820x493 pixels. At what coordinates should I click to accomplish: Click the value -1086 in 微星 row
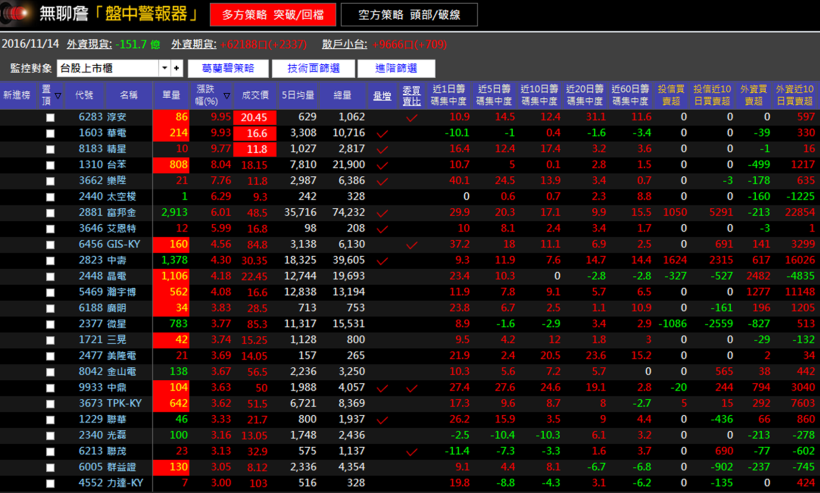(x=672, y=324)
